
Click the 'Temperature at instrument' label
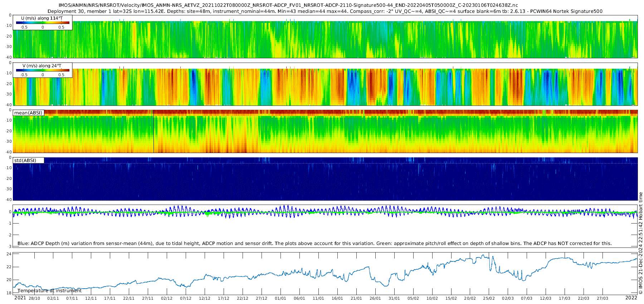(x=49, y=291)
